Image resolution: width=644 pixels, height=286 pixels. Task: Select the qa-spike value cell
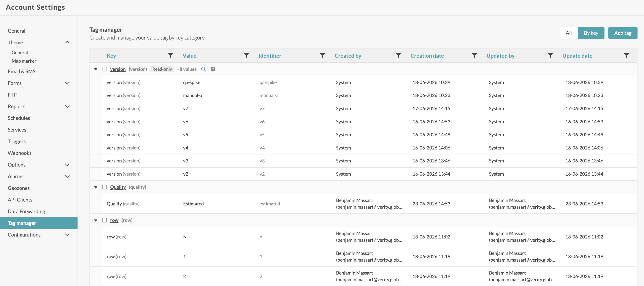tap(192, 83)
